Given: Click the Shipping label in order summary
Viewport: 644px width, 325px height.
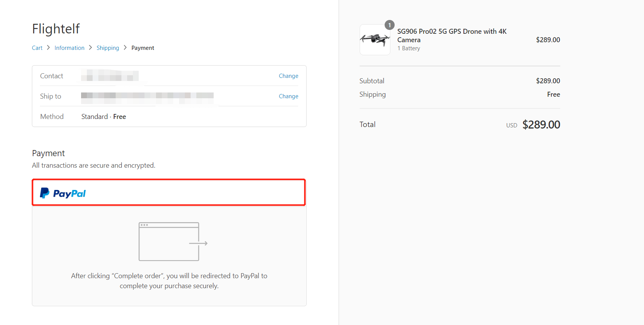Looking at the screenshot, I should pyautogui.click(x=373, y=94).
